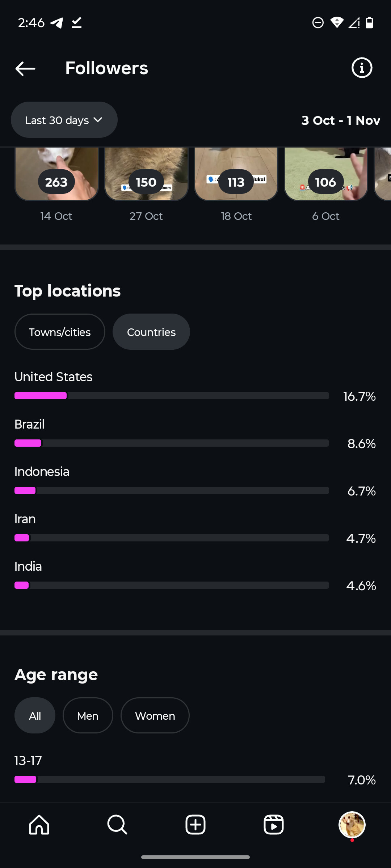Tap the 3 Oct - 1 Nov date range
The width and height of the screenshot is (391, 868).
pos(341,120)
